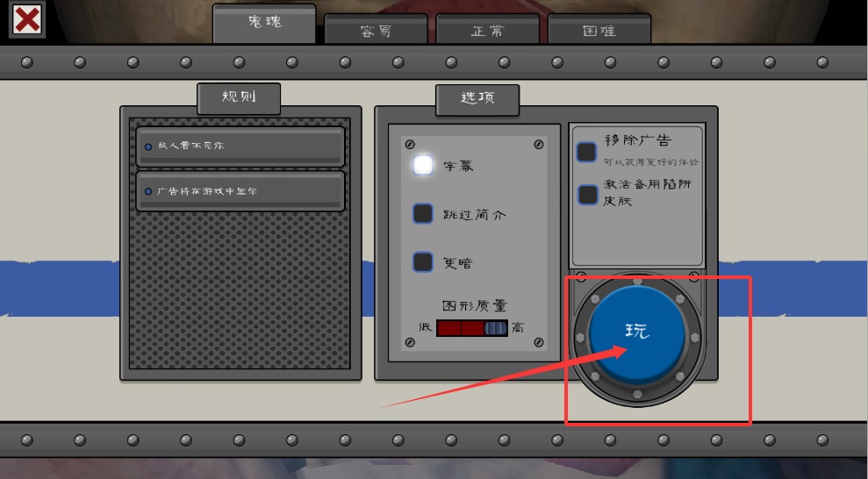This screenshot has width=868, height=479.
Task: Click the 选项 panel header label
Action: click(x=477, y=99)
